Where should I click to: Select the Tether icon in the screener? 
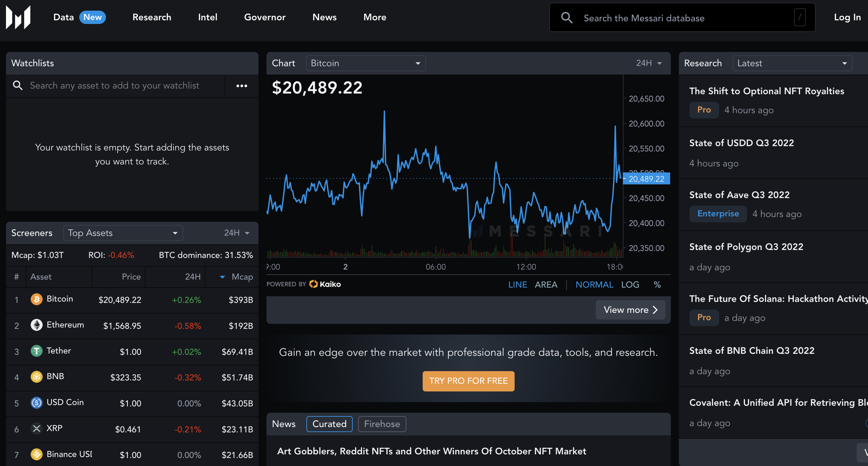coord(36,351)
